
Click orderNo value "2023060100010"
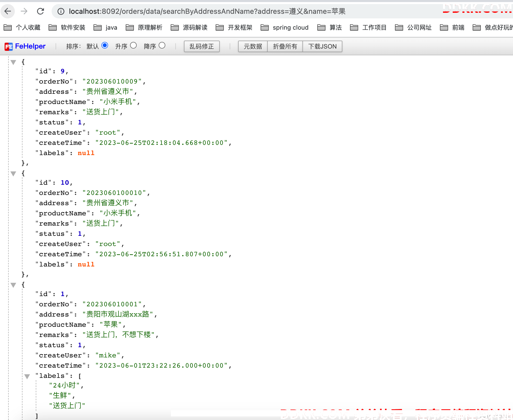pos(114,193)
